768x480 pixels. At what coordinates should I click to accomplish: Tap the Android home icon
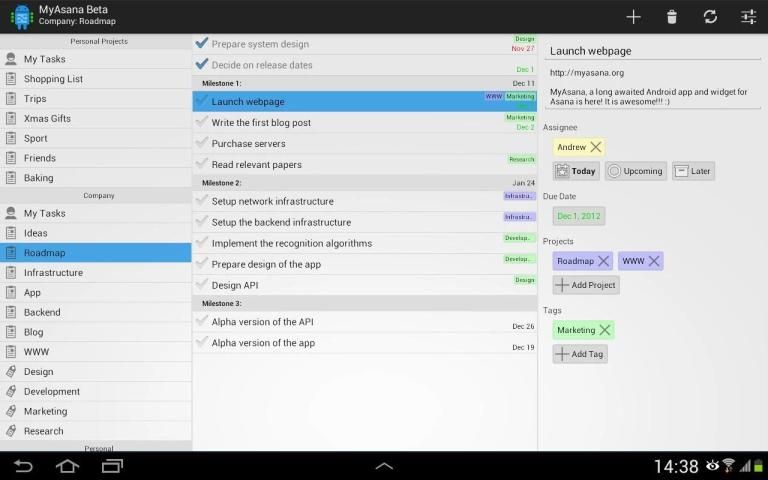tap(67, 466)
